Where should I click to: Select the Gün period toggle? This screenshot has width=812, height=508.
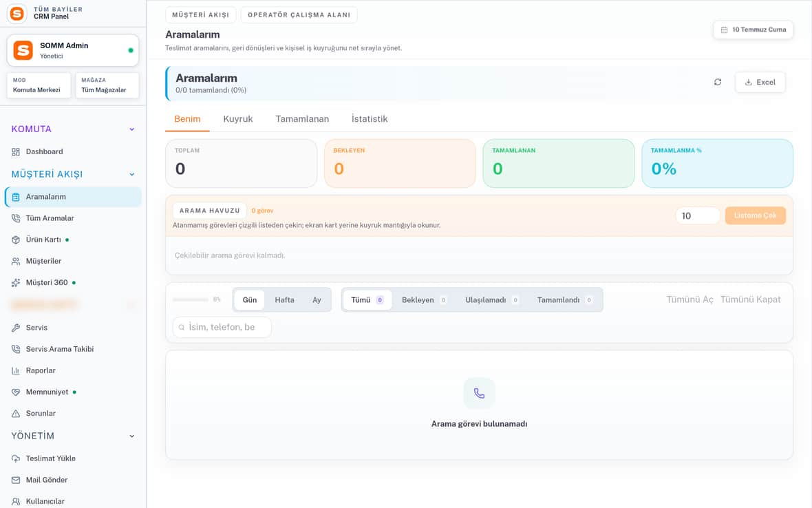click(x=250, y=300)
